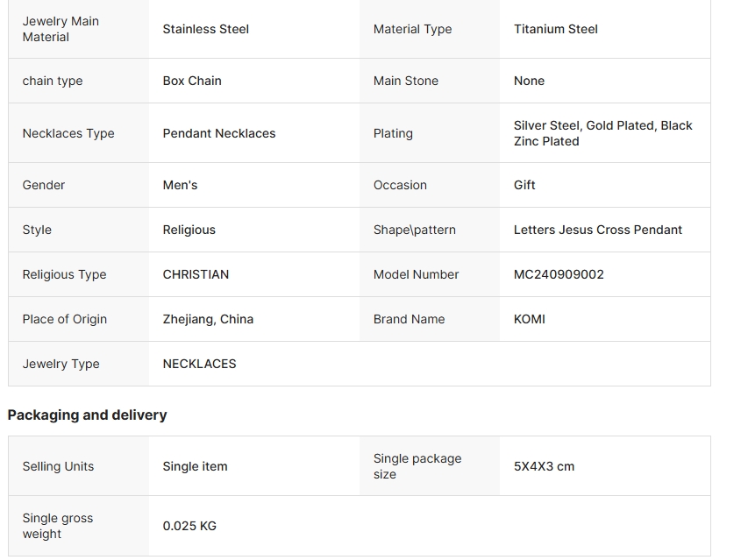Viewport: 741px width, 560px height.
Task: Select the 'Letters Jesus Cross Pendant' text
Action: coord(597,230)
